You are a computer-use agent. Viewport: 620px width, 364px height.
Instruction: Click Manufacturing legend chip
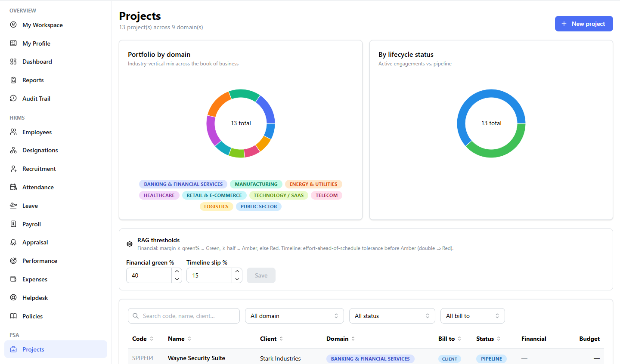pos(256,184)
